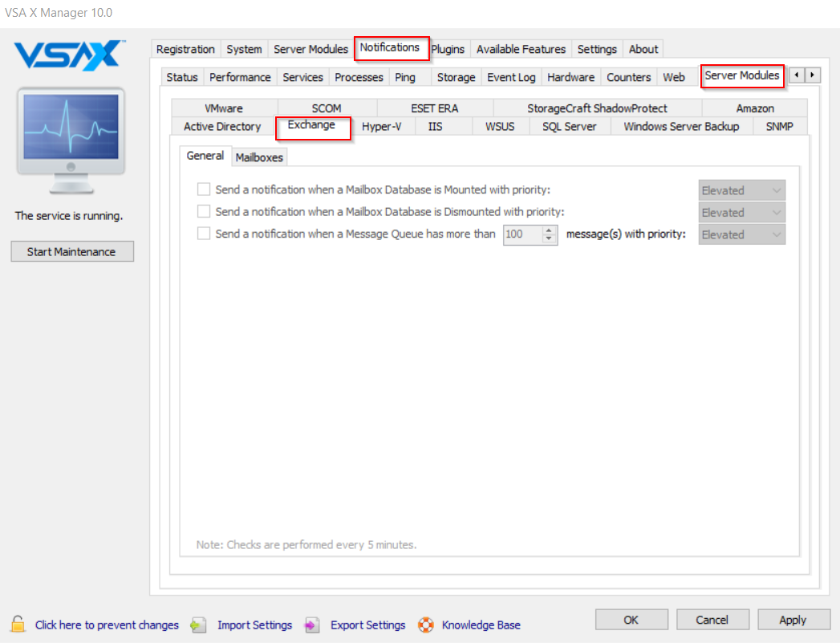Viewport: 840px width, 643px height.
Task: Click the Knowledge Base lifebuoy icon
Action: 426,625
